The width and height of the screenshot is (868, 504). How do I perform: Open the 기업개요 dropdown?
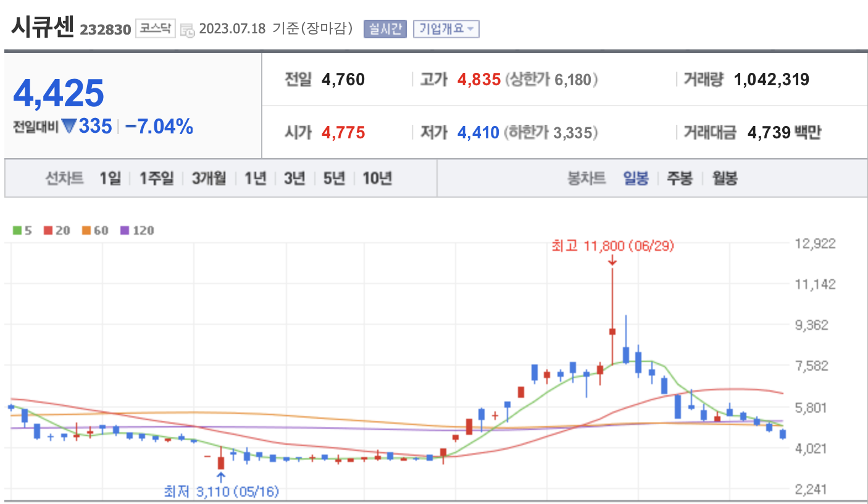pos(446,28)
